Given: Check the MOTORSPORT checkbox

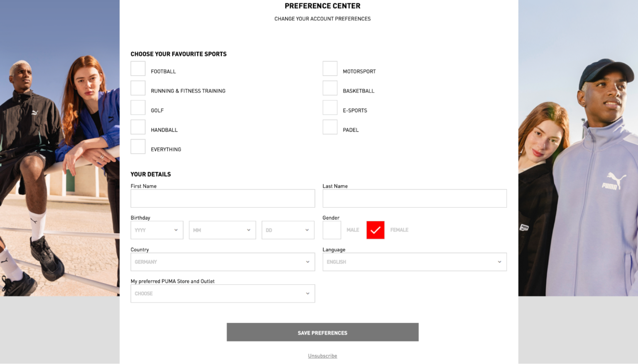Looking at the screenshot, I should pos(330,68).
